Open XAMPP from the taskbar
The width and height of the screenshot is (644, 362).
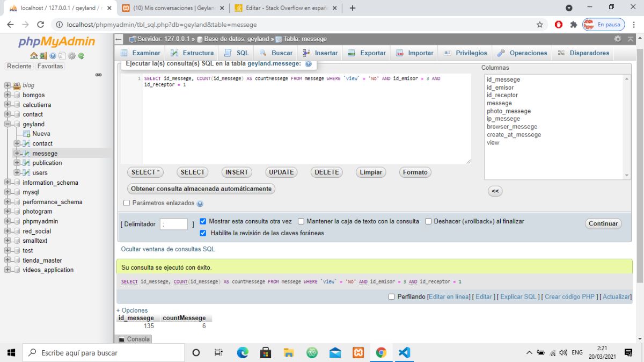coord(358,353)
